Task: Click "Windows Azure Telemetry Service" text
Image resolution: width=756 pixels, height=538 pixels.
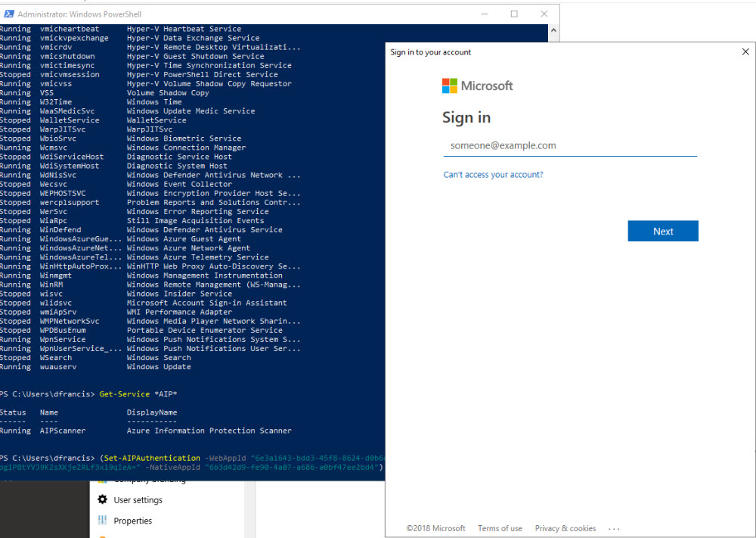Action: pyautogui.click(x=197, y=258)
